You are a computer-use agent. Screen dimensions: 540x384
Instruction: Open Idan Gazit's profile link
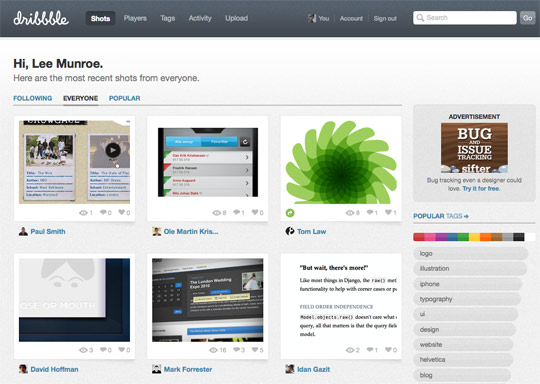click(x=313, y=369)
